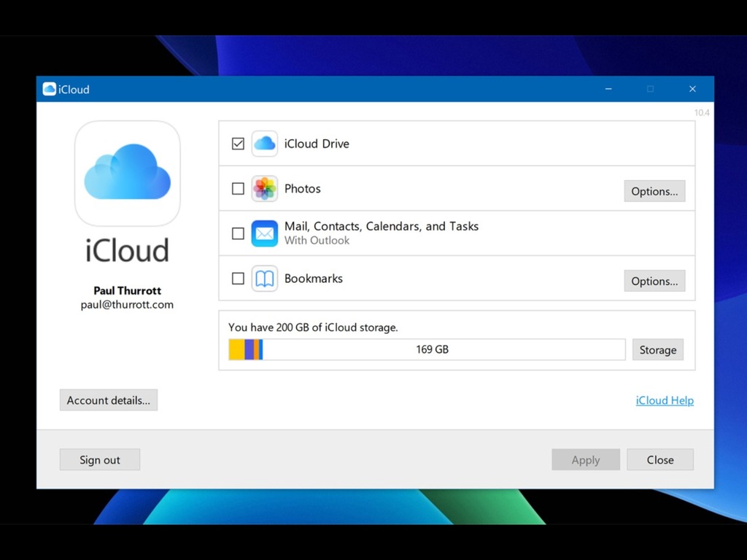The image size is (747, 560).
Task: Click the iCloud Drive label
Action: pyautogui.click(x=317, y=144)
